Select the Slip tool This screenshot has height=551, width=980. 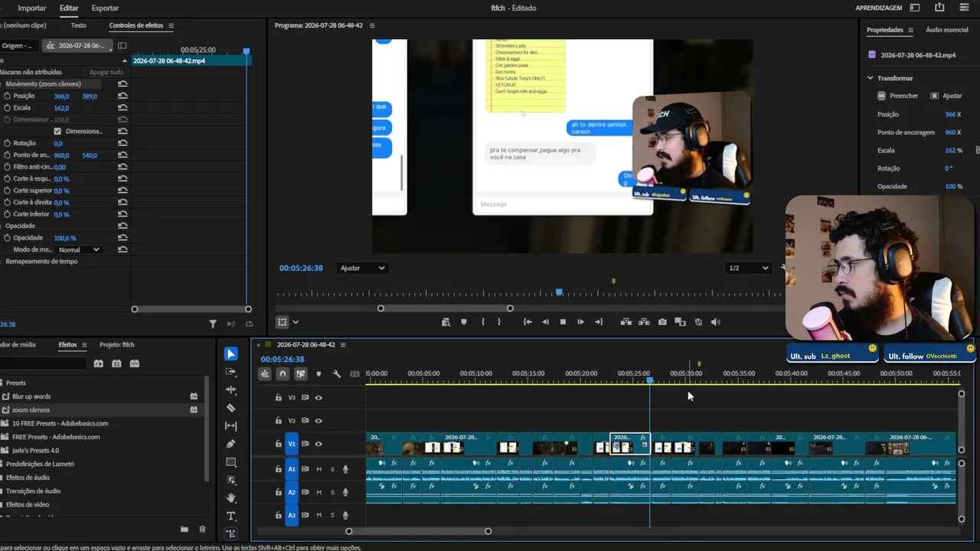[x=231, y=426]
